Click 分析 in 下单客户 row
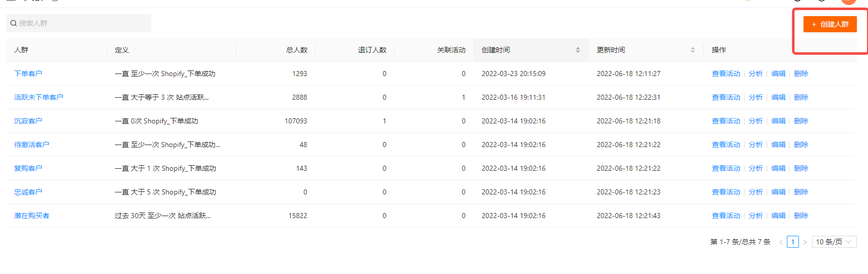This screenshot has width=868, height=274. [756, 74]
